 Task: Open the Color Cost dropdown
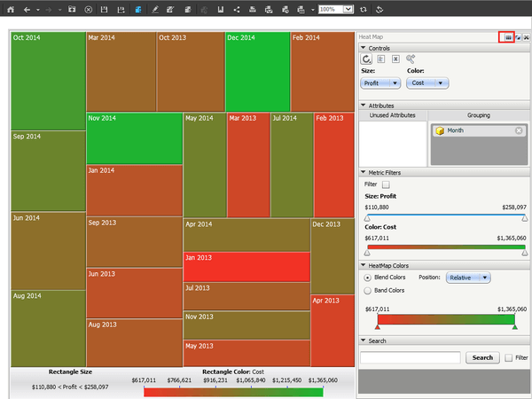click(427, 83)
